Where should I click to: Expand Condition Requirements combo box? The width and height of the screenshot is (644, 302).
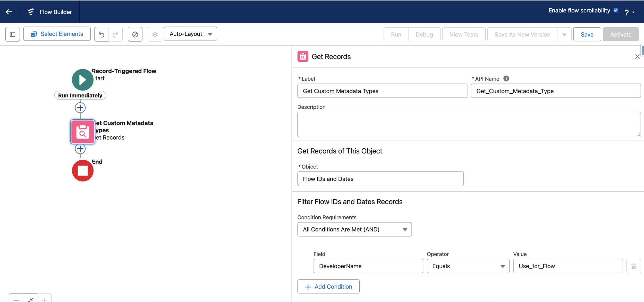pyautogui.click(x=354, y=229)
